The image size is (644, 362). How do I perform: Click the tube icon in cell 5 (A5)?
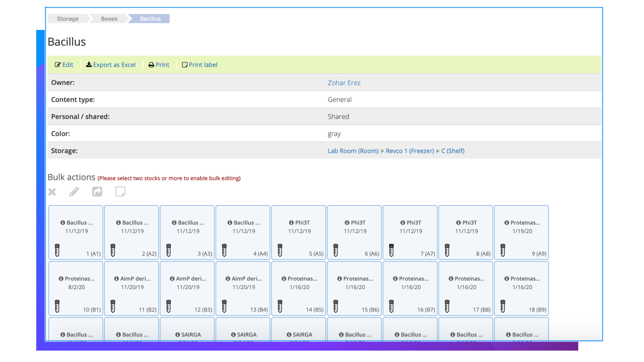coord(280,250)
